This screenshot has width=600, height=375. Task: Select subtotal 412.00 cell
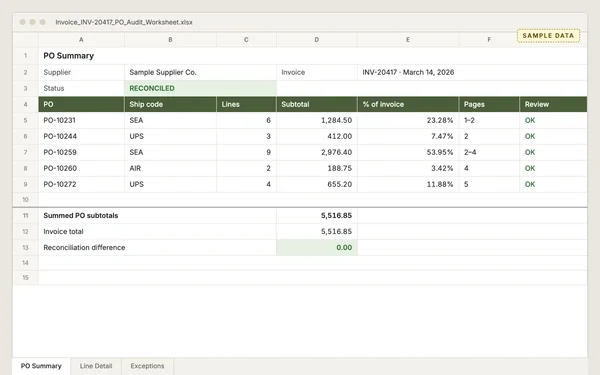(x=317, y=137)
